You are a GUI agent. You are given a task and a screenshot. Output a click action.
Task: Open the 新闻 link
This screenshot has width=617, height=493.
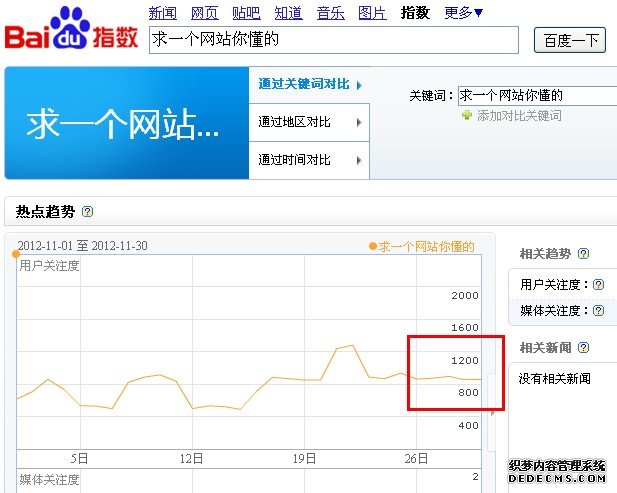pyautogui.click(x=163, y=13)
